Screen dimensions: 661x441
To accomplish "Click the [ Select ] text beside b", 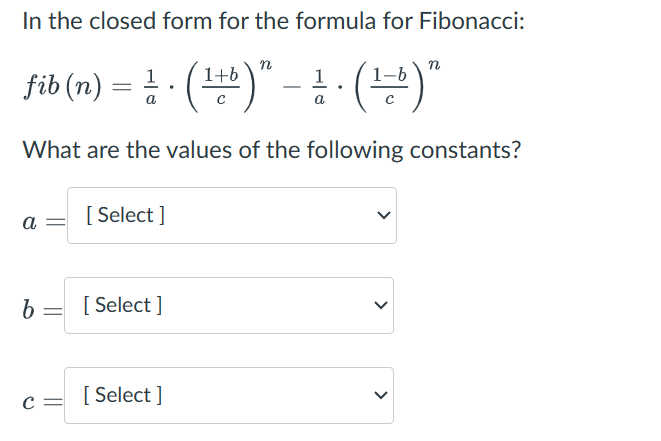I will click(x=124, y=305).
